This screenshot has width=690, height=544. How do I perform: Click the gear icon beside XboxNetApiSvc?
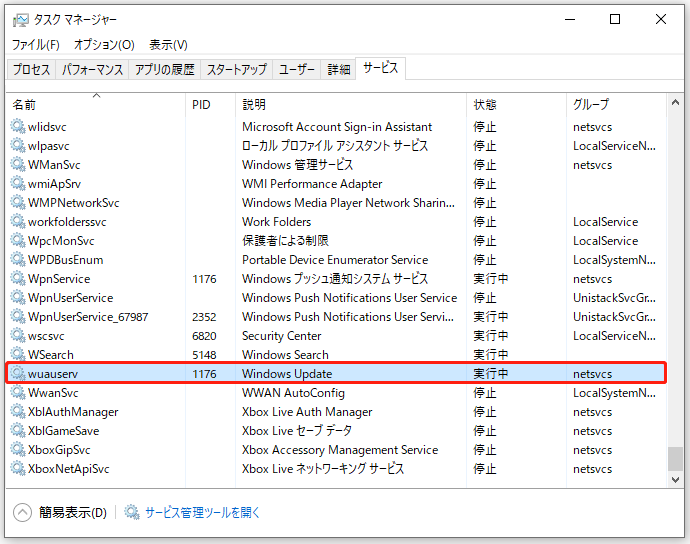click(18, 468)
